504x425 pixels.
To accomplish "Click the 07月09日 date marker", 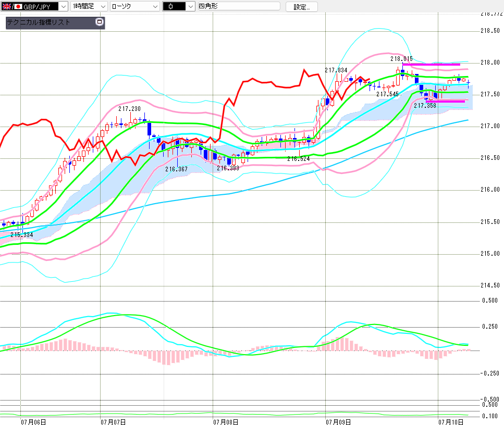I will [338, 422].
